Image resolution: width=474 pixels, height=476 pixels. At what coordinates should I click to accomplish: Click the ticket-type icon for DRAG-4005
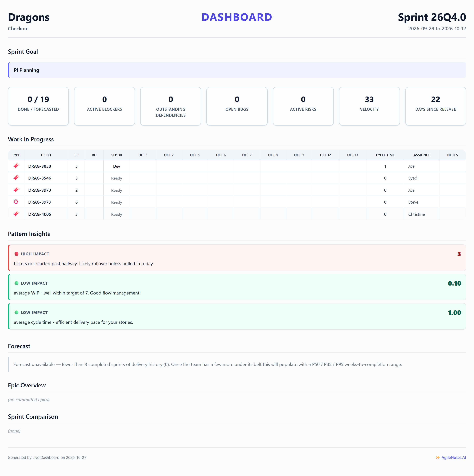[16, 214]
